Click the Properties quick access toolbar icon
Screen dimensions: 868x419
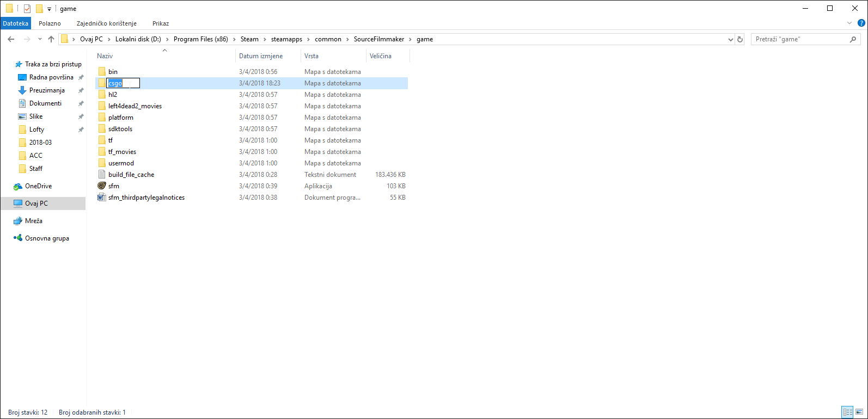point(27,9)
